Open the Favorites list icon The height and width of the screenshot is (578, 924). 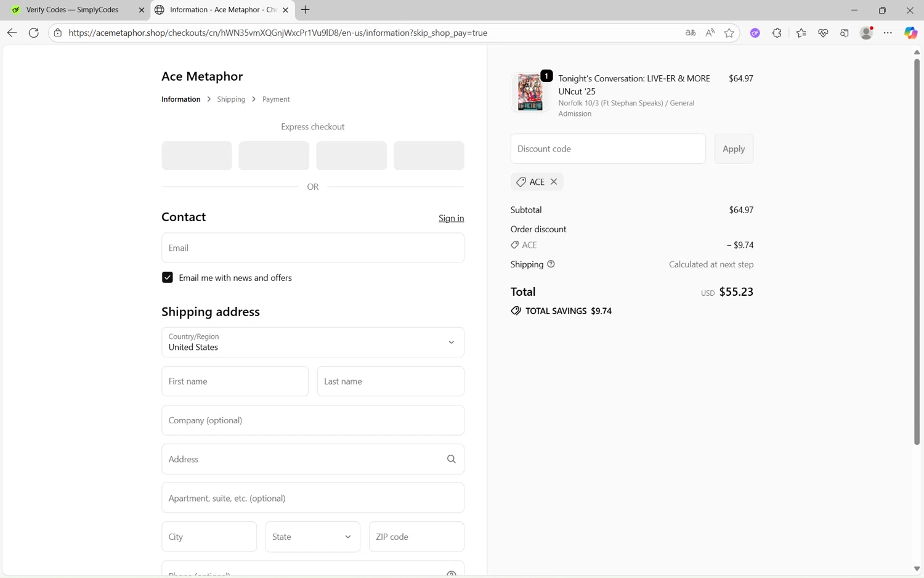coord(801,33)
